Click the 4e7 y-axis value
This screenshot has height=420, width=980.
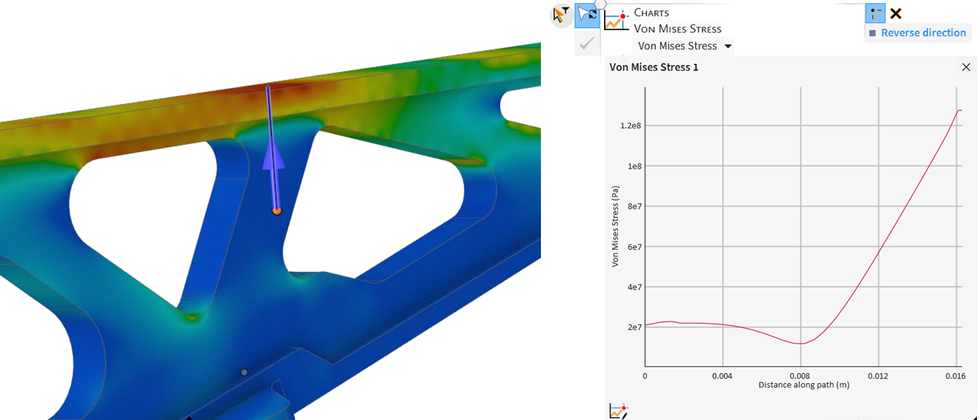tap(634, 286)
